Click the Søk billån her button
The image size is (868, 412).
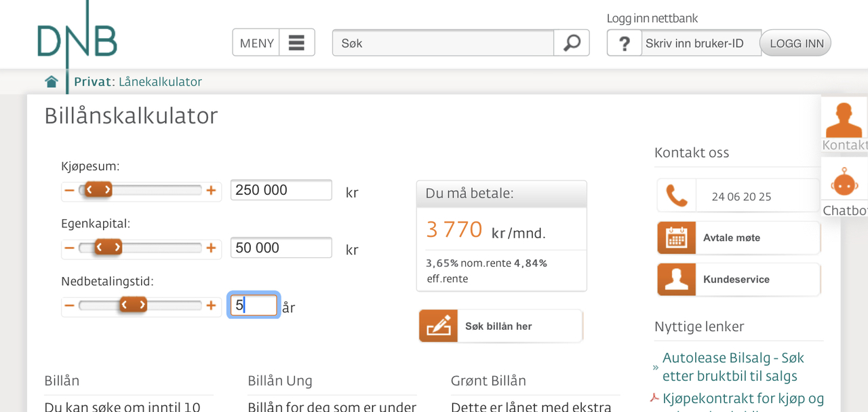click(x=500, y=326)
